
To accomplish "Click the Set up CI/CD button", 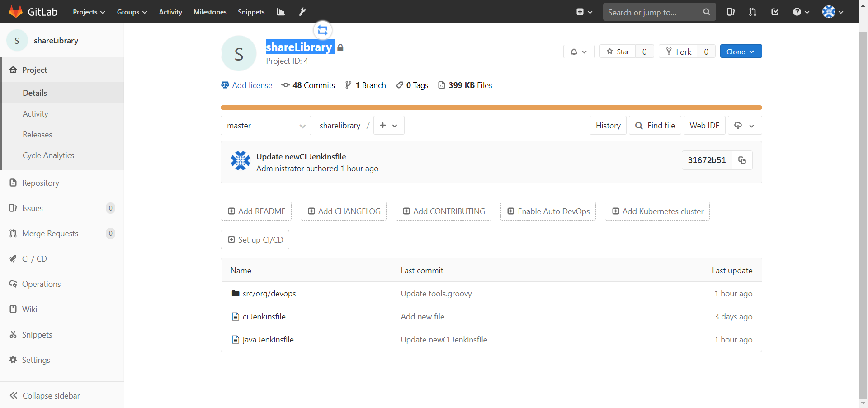I will pyautogui.click(x=255, y=240).
